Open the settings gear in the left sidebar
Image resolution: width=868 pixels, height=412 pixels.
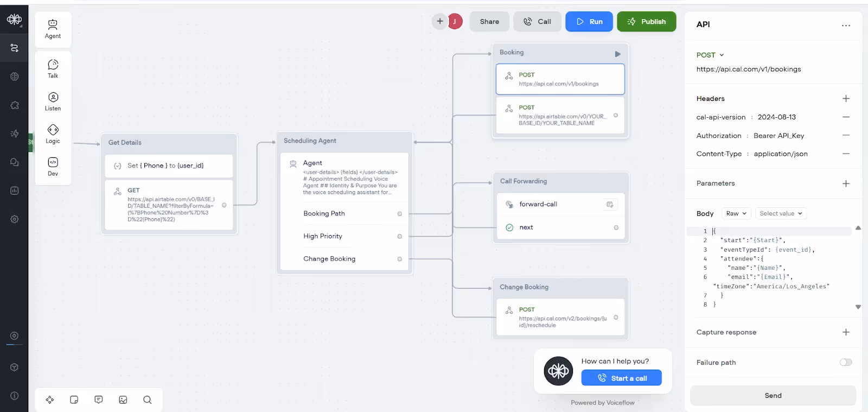(14, 219)
